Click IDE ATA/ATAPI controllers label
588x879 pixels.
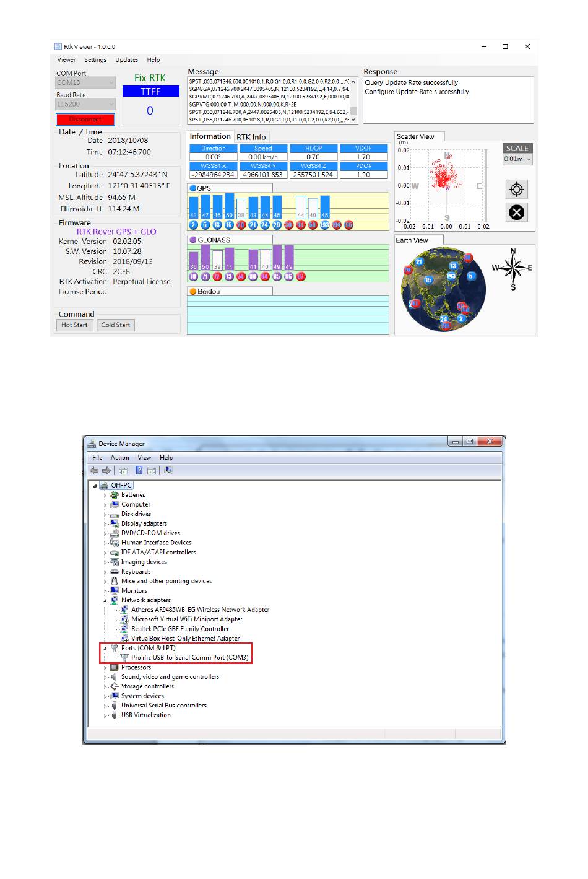[158, 553]
